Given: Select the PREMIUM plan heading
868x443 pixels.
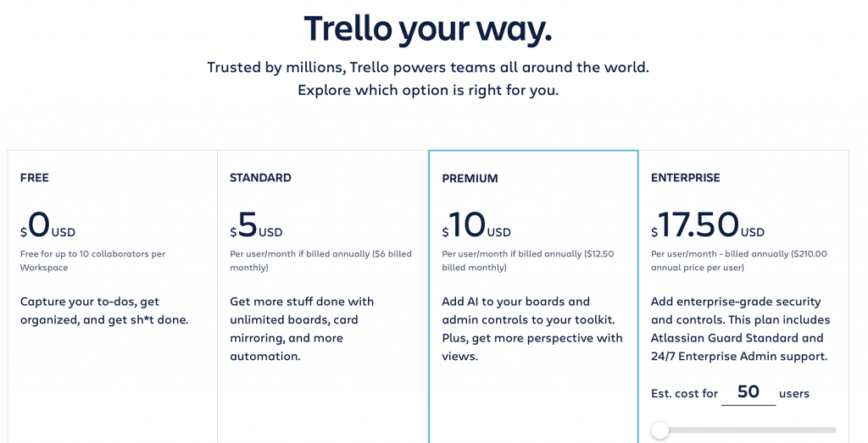Looking at the screenshot, I should click(470, 179).
